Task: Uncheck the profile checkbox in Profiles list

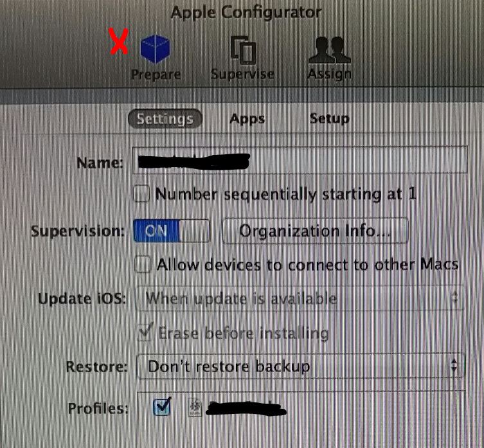Action: point(162,407)
